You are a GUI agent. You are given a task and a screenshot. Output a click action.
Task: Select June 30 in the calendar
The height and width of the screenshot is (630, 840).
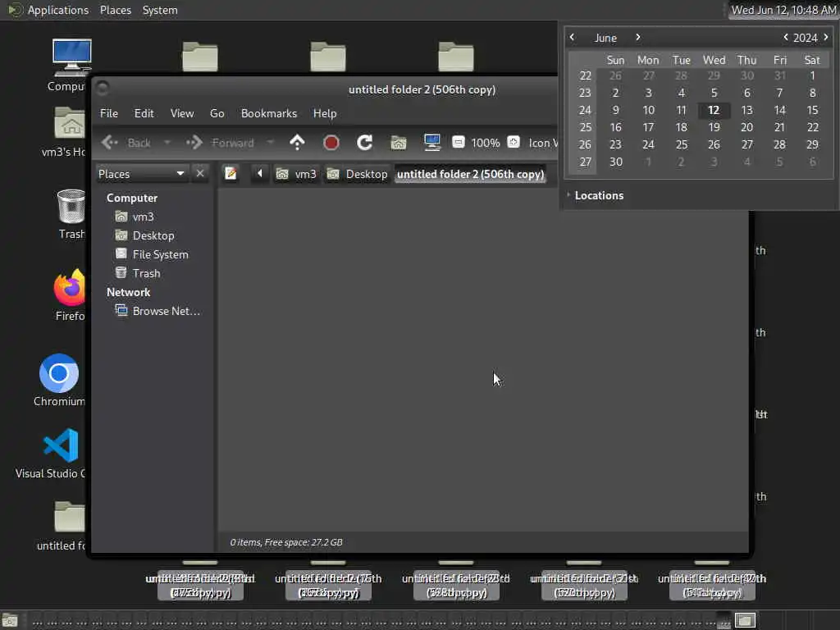point(615,162)
